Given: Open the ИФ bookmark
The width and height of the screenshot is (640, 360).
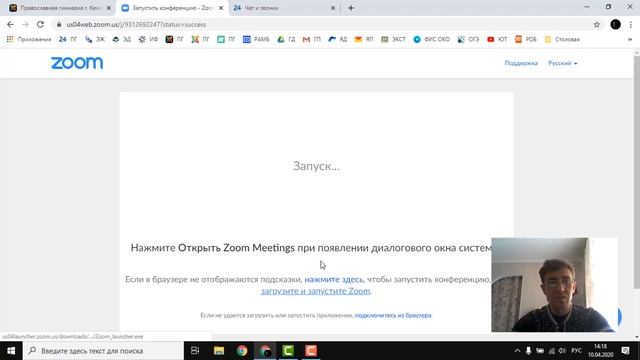Looking at the screenshot, I should tap(148, 39).
